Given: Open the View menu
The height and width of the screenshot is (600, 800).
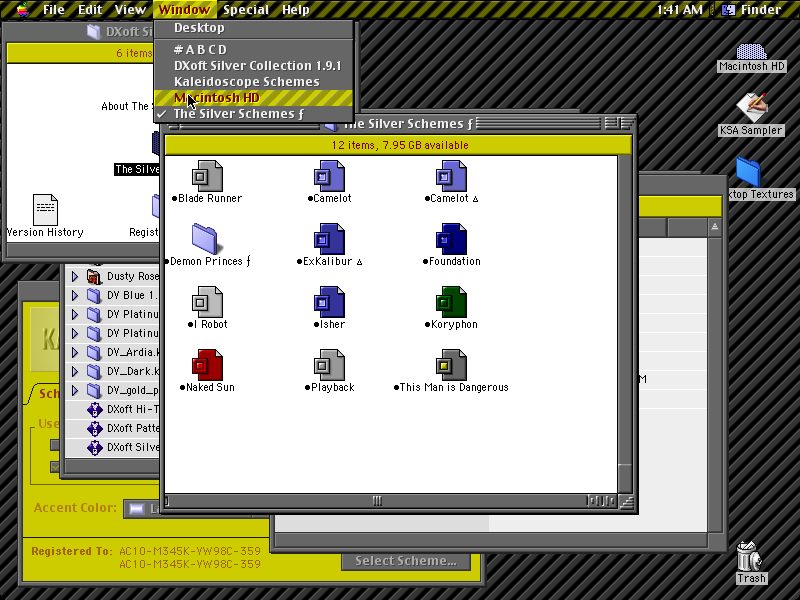Looking at the screenshot, I should pyautogui.click(x=130, y=10).
